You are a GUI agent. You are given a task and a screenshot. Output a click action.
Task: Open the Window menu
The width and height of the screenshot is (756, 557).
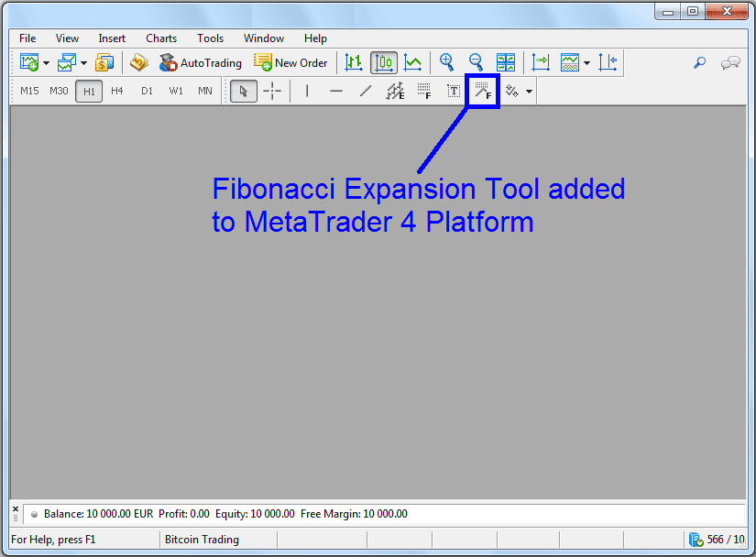(264, 38)
